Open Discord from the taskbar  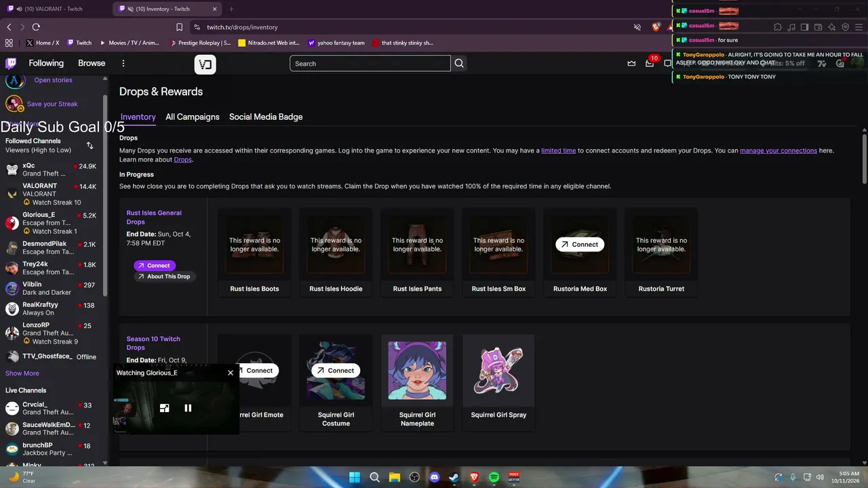coord(434,477)
